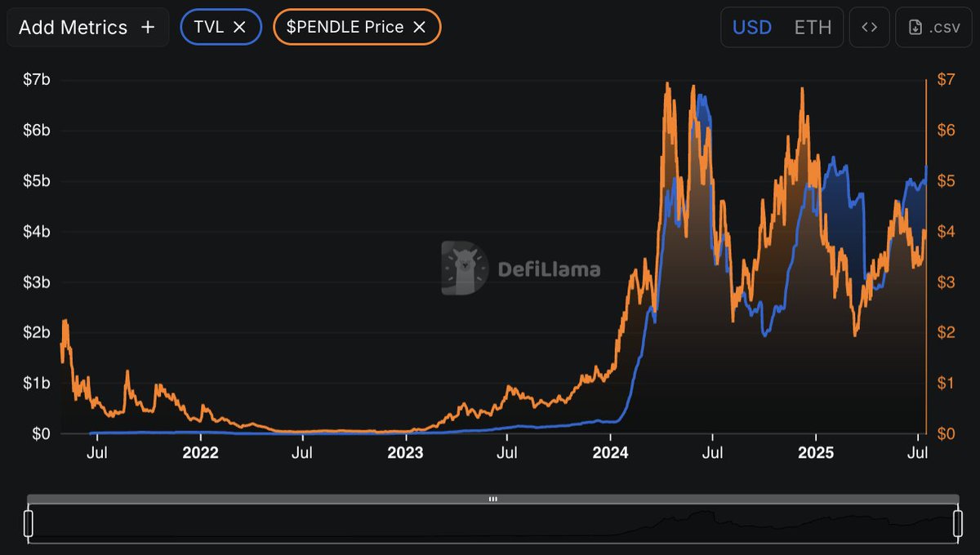Click the orange $6 right axis label
Screen dimensions: 980x555
pyautogui.click(x=945, y=131)
